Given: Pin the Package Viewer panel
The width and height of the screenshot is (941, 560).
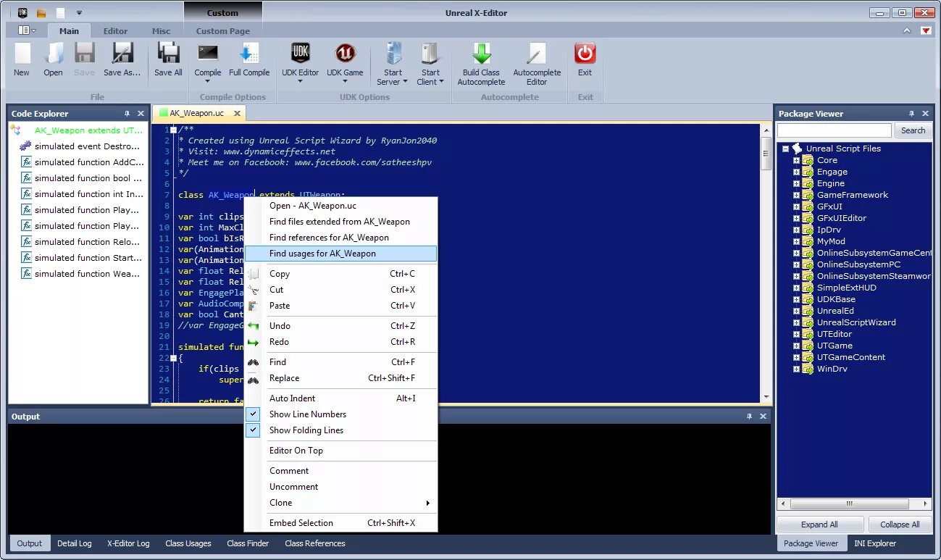Looking at the screenshot, I should click(912, 114).
